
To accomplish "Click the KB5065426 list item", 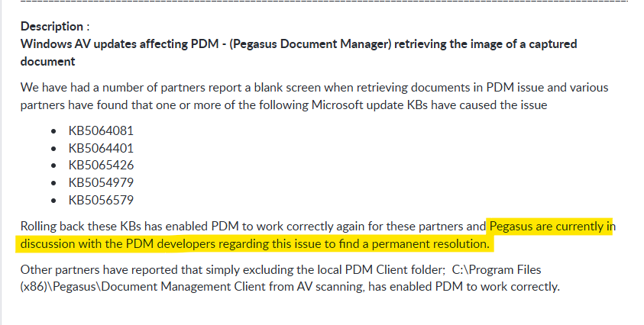I will point(101,165).
